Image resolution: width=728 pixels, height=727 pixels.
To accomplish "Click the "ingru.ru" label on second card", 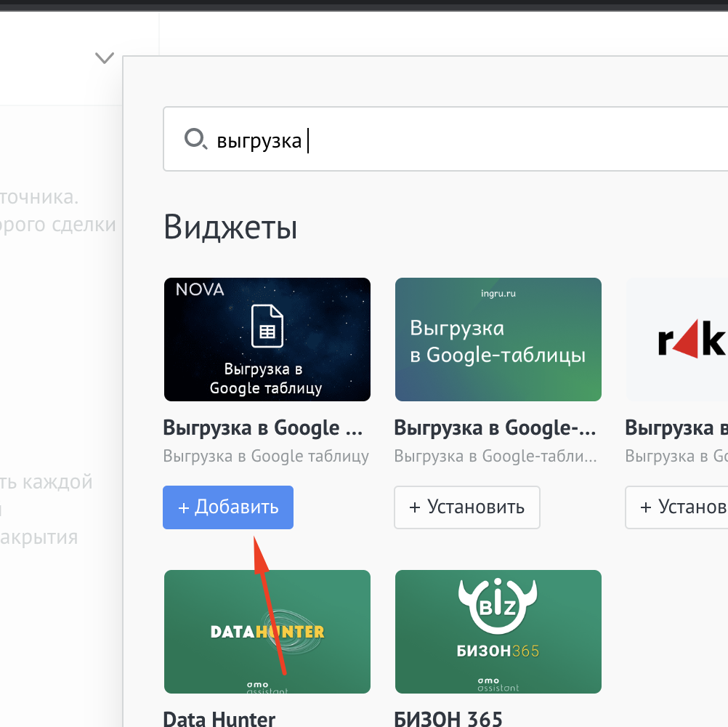I will (498, 294).
